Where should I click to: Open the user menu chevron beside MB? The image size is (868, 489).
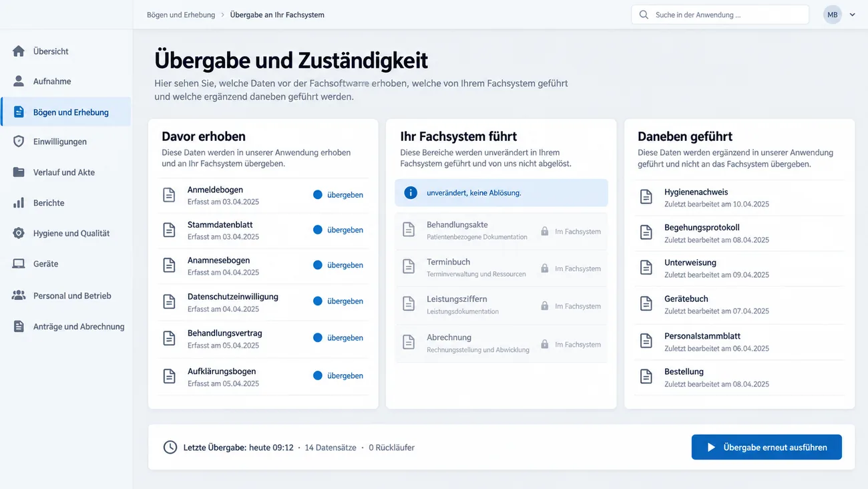[x=853, y=15]
